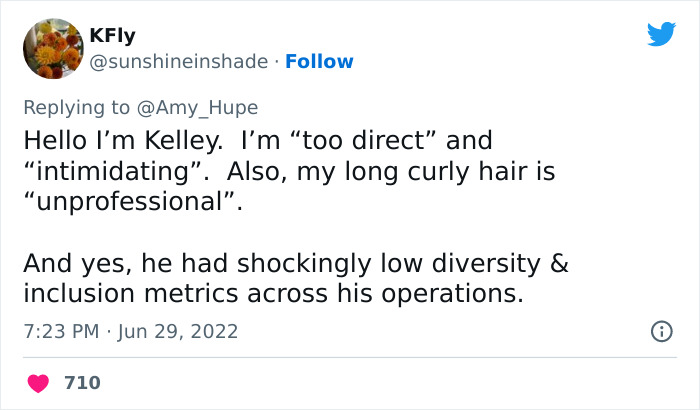This screenshot has width=700, height=410.
Task: Open the KFly display name
Action: 112,36
